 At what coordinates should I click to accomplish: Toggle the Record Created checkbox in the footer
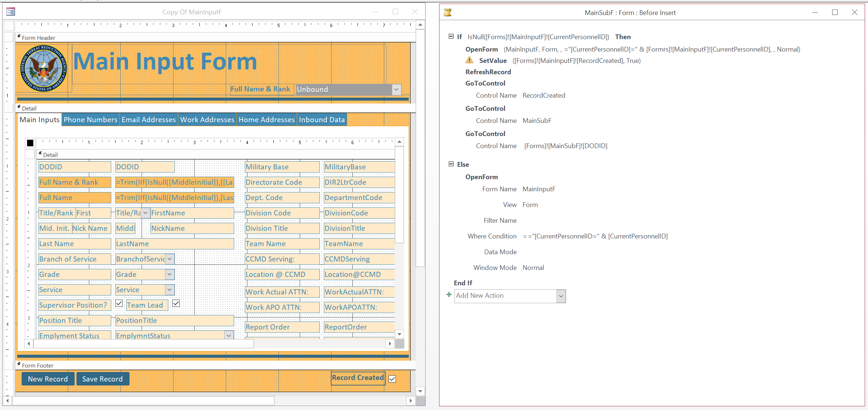point(392,379)
